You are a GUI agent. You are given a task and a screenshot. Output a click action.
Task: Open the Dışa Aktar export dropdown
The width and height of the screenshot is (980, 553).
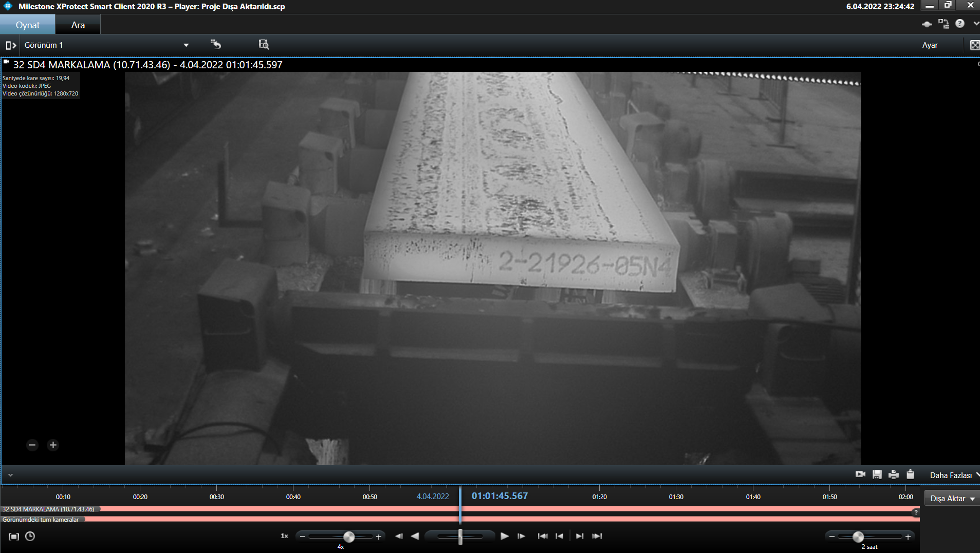click(952, 499)
